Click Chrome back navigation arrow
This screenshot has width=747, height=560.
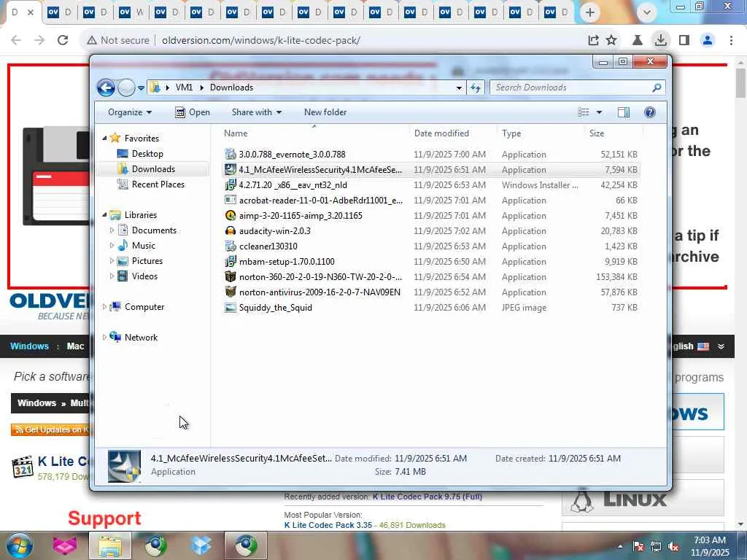[x=16, y=40]
